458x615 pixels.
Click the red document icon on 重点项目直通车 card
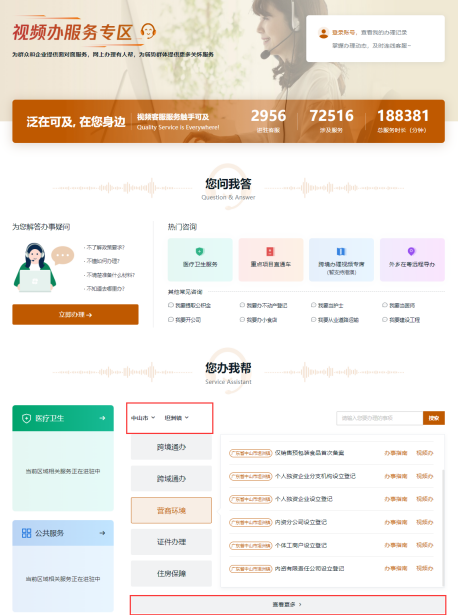point(271,251)
